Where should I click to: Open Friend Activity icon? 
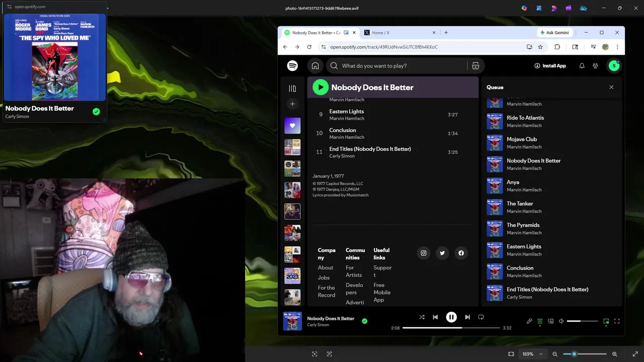[x=595, y=66]
